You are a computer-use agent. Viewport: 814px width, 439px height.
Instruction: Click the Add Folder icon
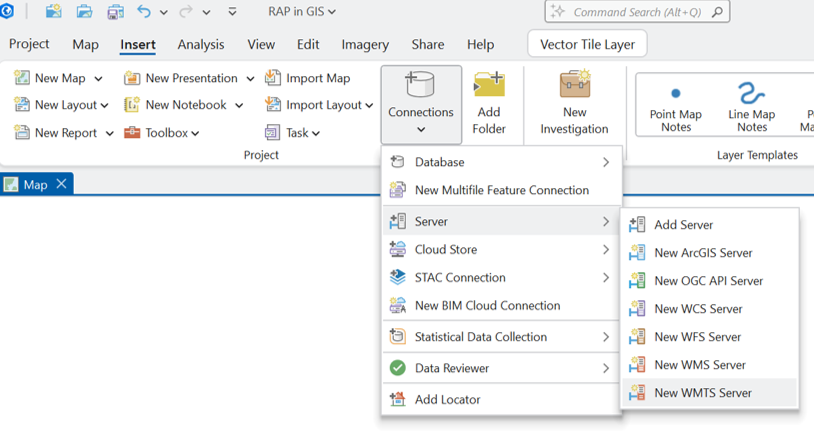tap(489, 85)
